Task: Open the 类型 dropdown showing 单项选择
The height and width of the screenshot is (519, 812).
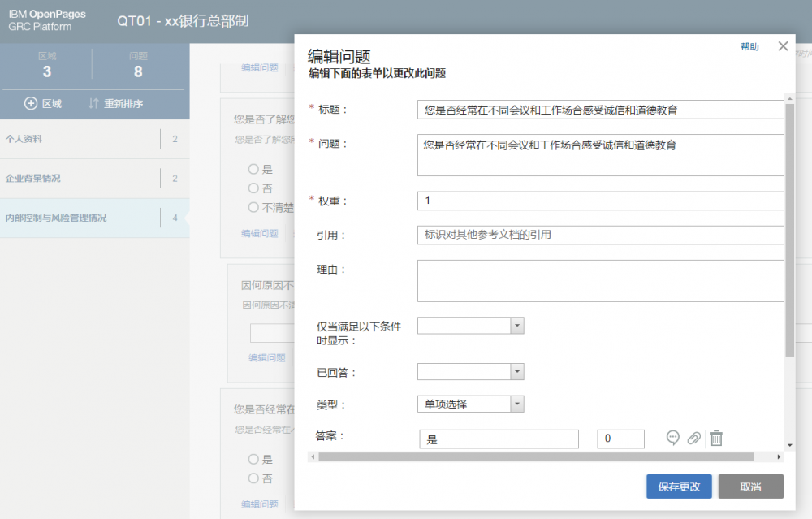Action: (x=518, y=404)
